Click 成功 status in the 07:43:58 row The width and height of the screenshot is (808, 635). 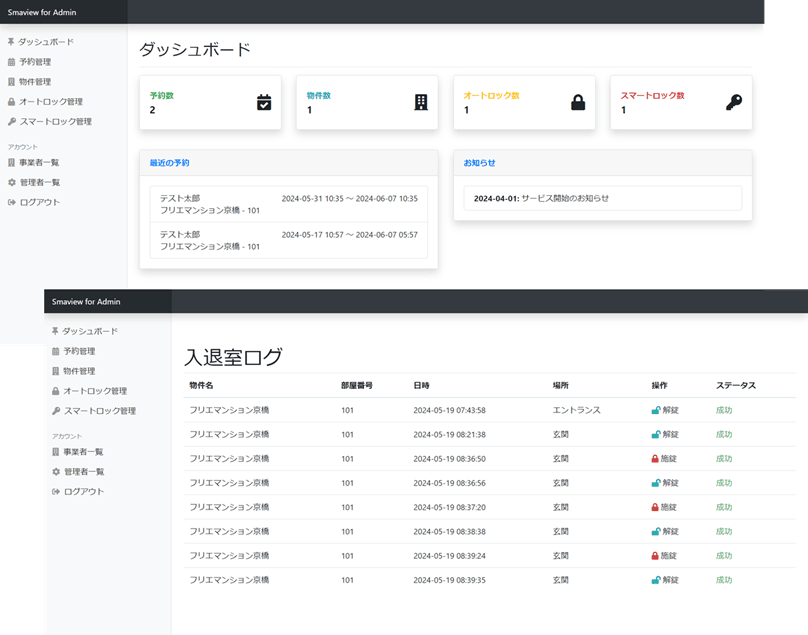coord(724,410)
